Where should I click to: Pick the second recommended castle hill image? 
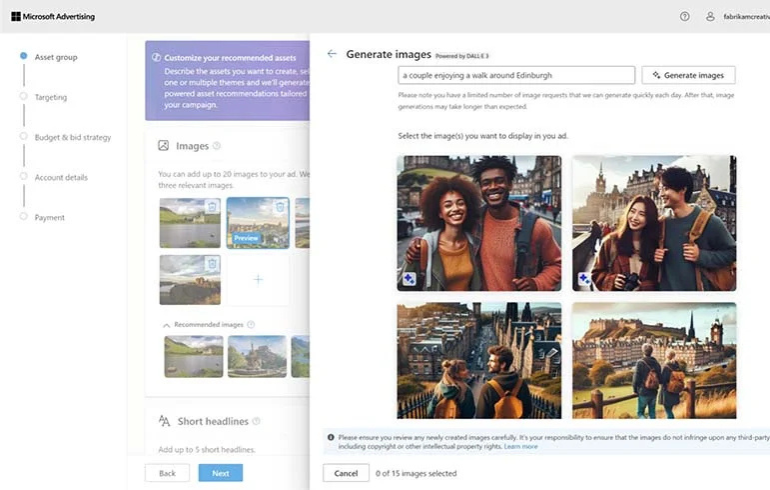click(x=257, y=356)
